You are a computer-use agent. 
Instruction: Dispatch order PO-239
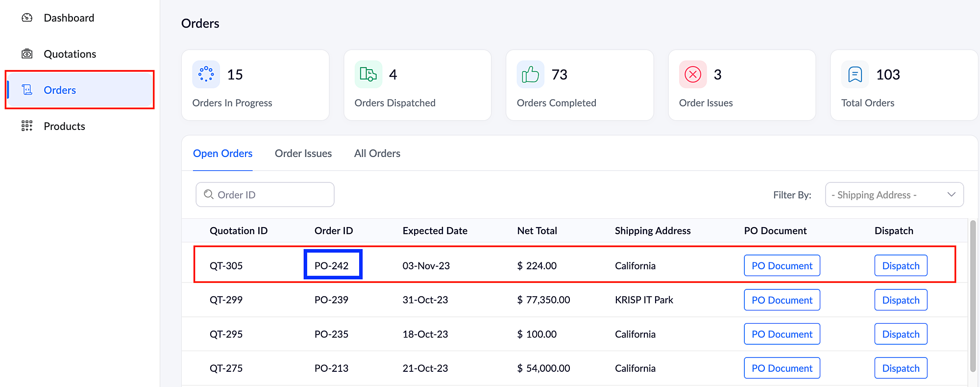click(900, 300)
